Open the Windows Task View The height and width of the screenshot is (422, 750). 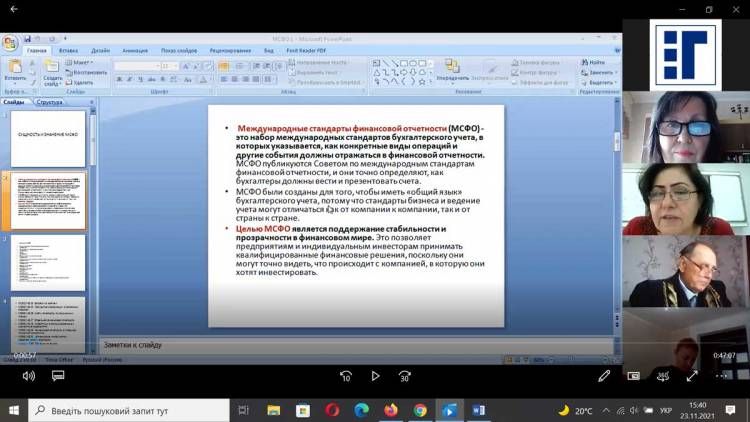pos(244,410)
